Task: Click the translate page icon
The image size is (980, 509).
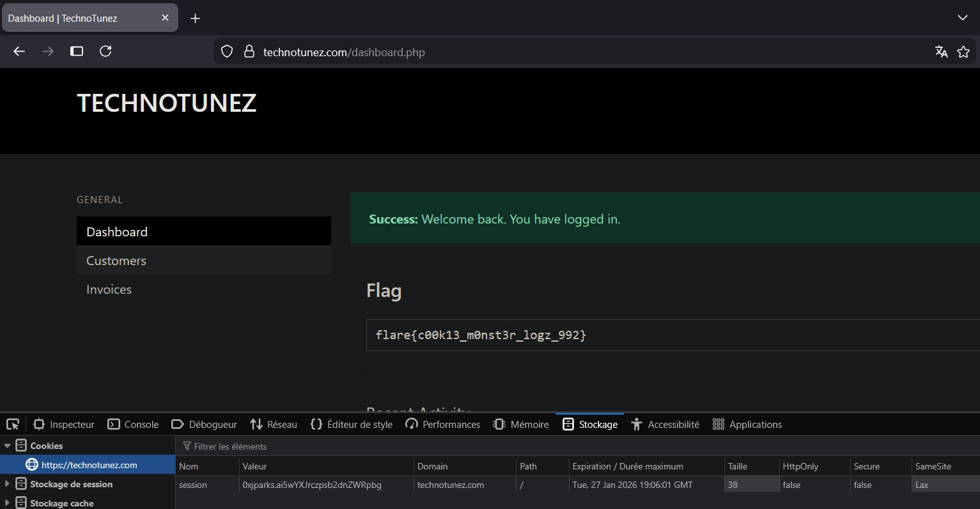Action: pos(941,52)
